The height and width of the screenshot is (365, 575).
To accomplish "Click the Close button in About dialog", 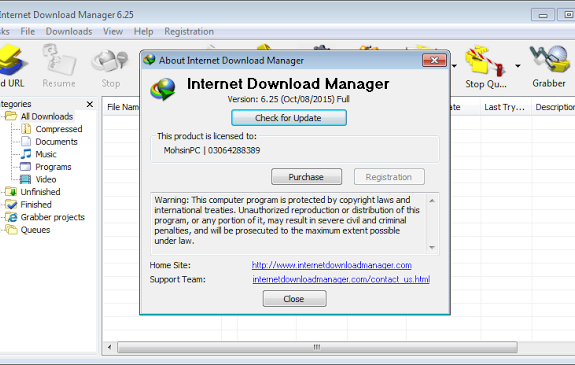I will [x=294, y=299].
